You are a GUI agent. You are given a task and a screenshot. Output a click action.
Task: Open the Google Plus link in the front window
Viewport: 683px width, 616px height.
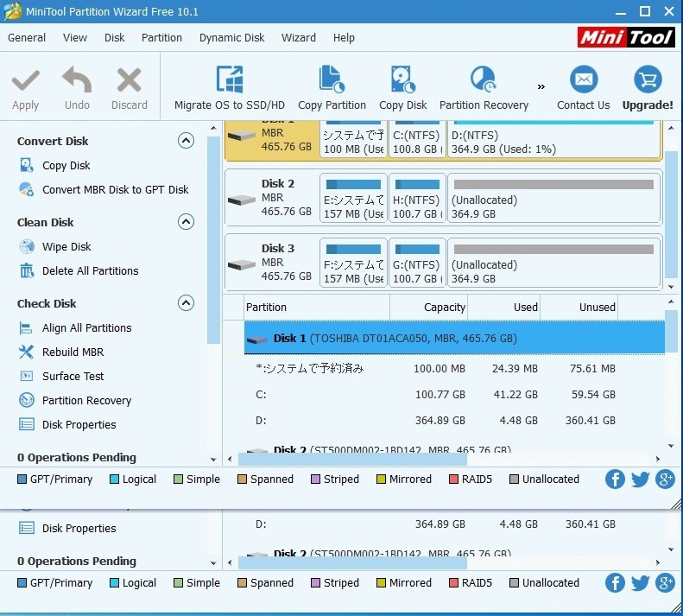point(665,479)
